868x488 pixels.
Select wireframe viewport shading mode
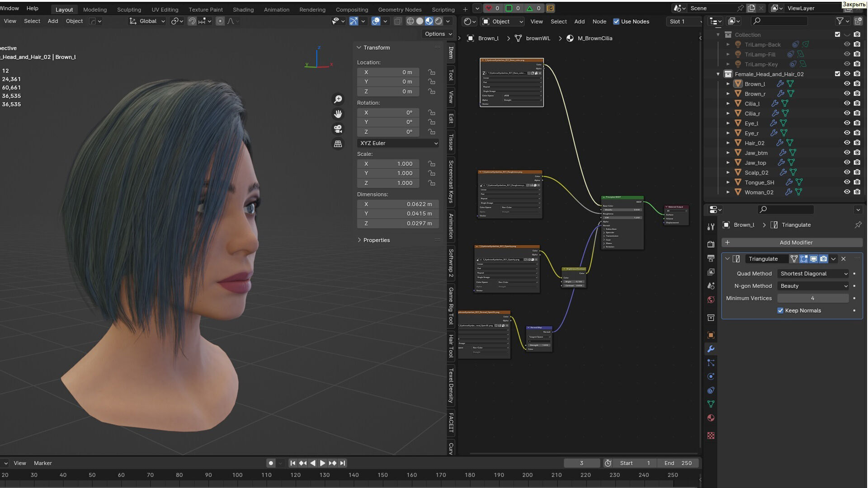tap(410, 21)
